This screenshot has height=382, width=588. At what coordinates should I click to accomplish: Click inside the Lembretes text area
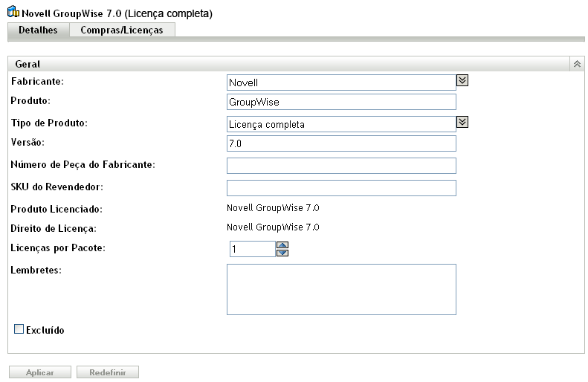click(x=340, y=289)
